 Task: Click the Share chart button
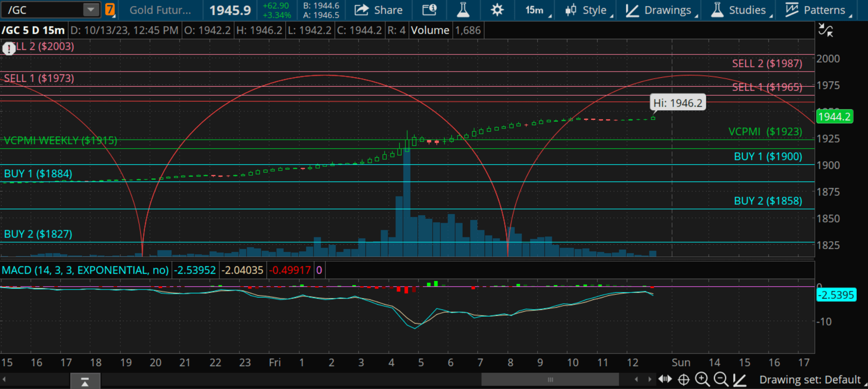378,10
